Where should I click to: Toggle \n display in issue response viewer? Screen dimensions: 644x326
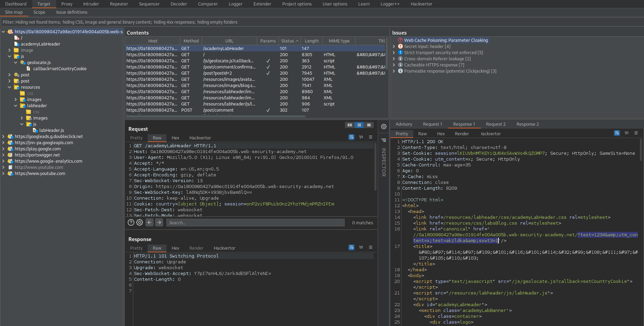[627, 133]
